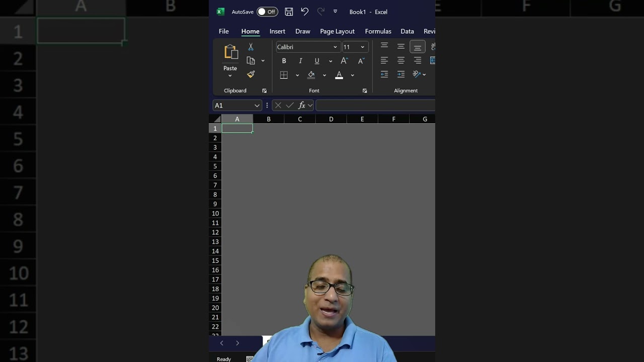This screenshot has height=362, width=644.
Task: Click the Decrease Indent icon
Action: click(384, 74)
